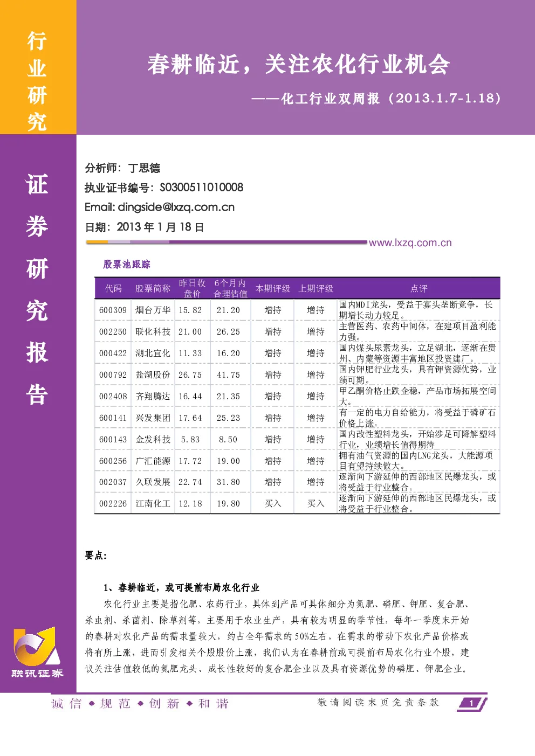The image size is (535, 756).
Task: Click the 股票简称 column header
Action: click(x=153, y=288)
